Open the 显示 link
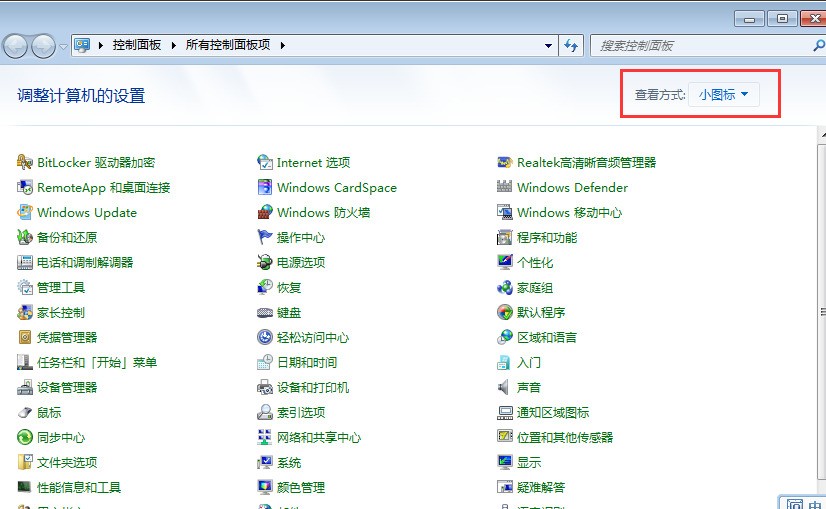Screen dimensions: 826x509 [x=529, y=463]
